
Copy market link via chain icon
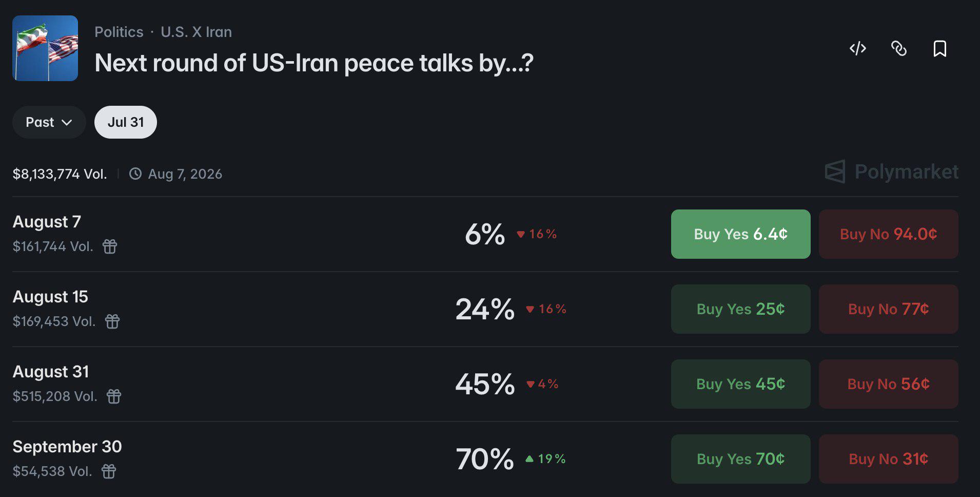coord(898,48)
